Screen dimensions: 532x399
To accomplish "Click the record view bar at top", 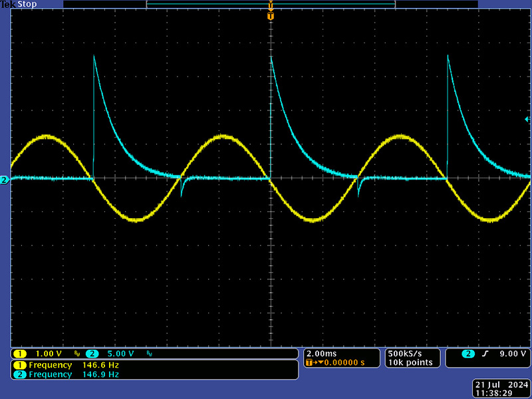I will (x=271, y=4).
